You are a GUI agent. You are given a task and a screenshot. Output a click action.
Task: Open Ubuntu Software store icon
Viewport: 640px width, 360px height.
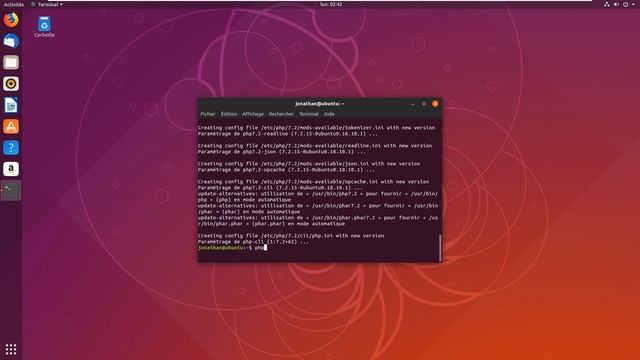tap(11, 127)
